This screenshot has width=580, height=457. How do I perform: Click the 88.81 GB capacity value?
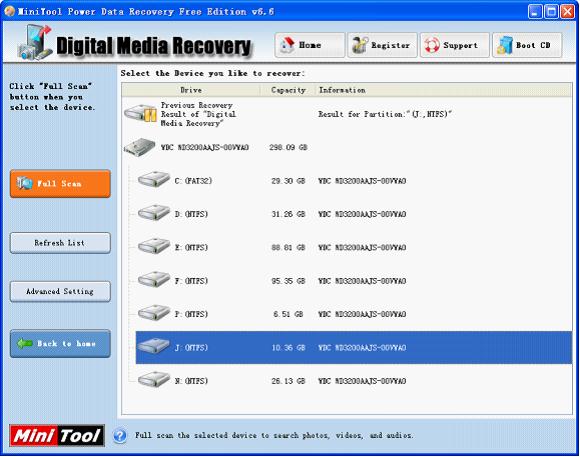point(288,248)
